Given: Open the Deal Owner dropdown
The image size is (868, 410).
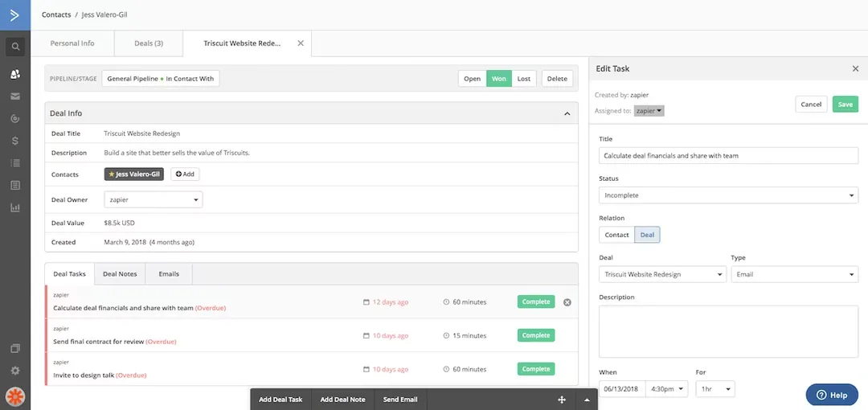Looking at the screenshot, I should click(153, 199).
